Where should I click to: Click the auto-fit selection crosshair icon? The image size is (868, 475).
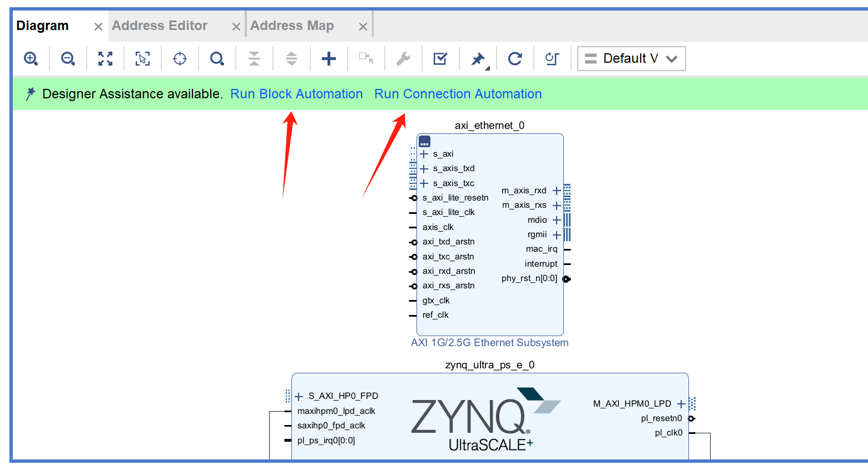point(180,58)
